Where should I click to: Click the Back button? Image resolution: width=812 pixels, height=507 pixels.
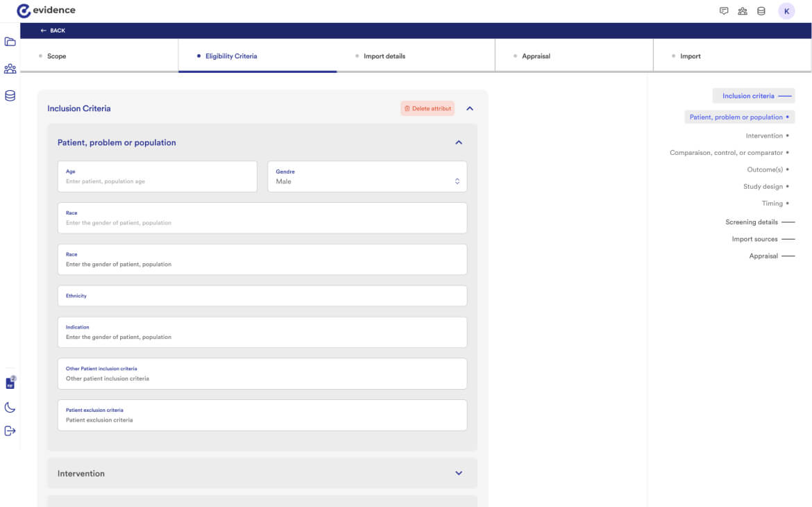click(53, 31)
